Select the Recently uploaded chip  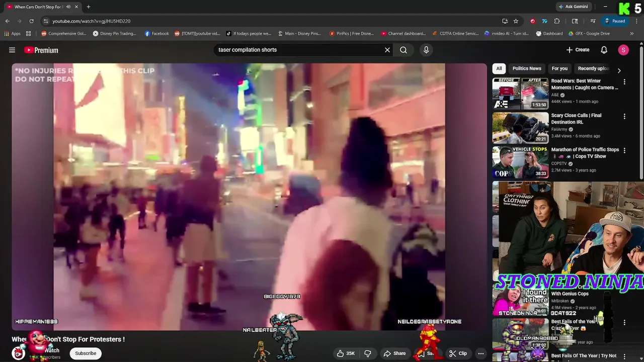click(x=594, y=68)
